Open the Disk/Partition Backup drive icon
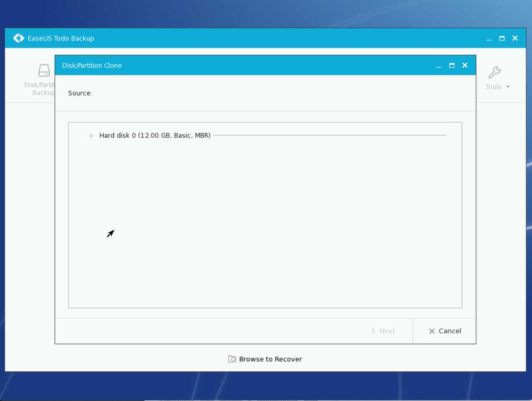The image size is (532, 401). click(44, 71)
